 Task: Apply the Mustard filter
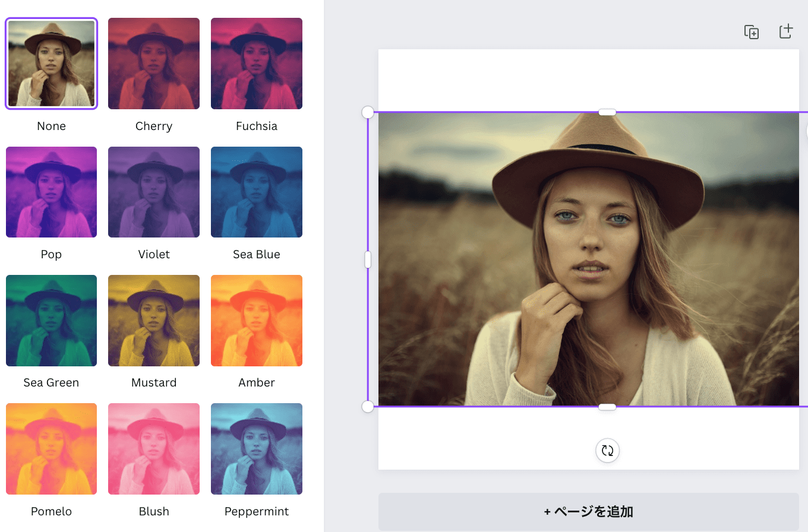coord(153,320)
